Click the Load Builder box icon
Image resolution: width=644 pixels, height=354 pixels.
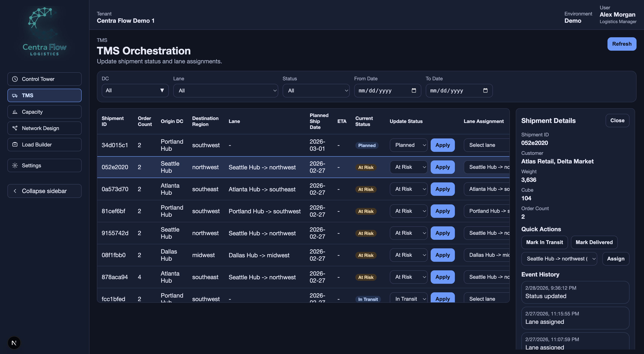point(15,145)
